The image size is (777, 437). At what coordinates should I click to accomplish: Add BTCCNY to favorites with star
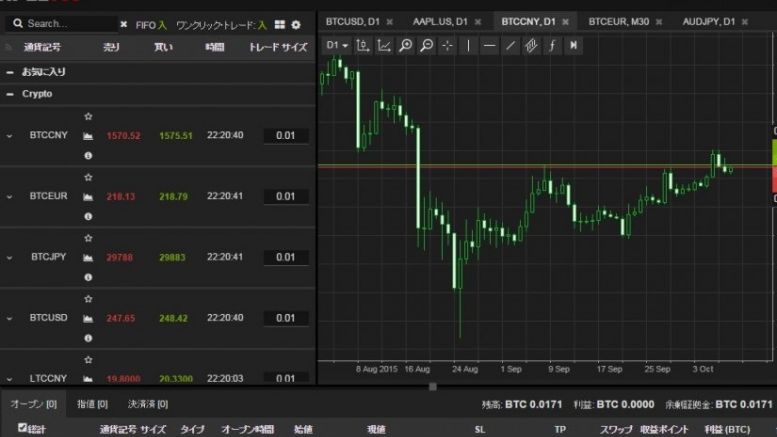(x=88, y=116)
